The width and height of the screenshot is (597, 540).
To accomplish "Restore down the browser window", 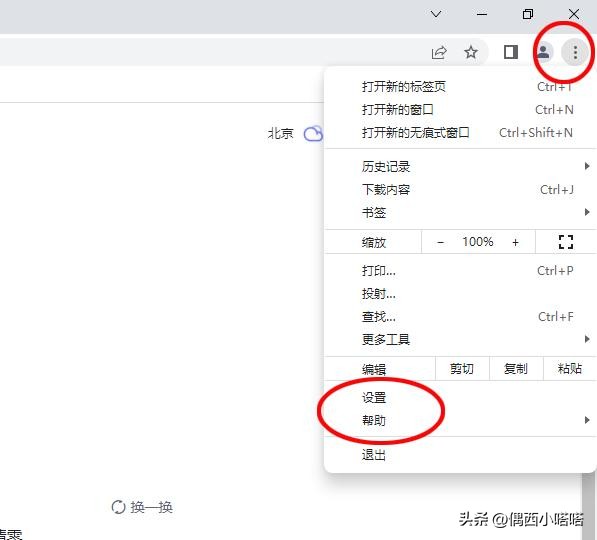I will tap(528, 14).
